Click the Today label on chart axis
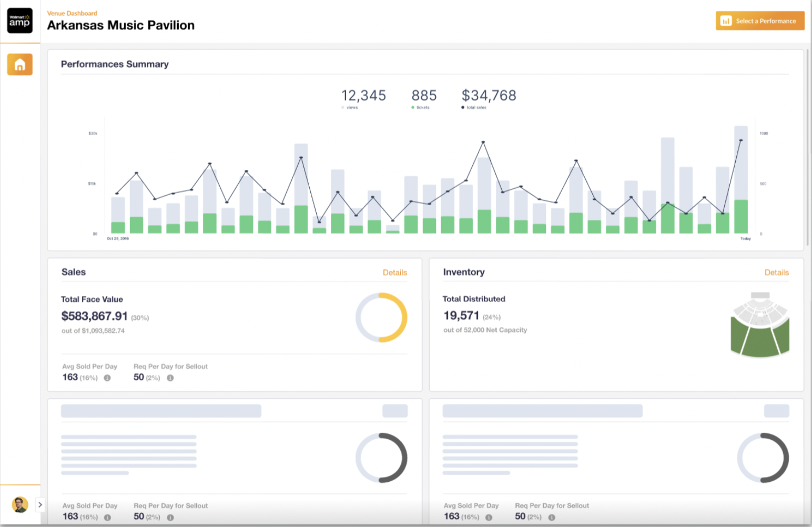 [x=746, y=239]
